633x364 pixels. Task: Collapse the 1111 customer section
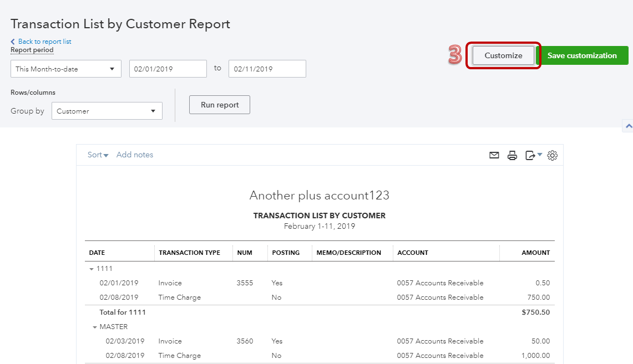click(91, 268)
